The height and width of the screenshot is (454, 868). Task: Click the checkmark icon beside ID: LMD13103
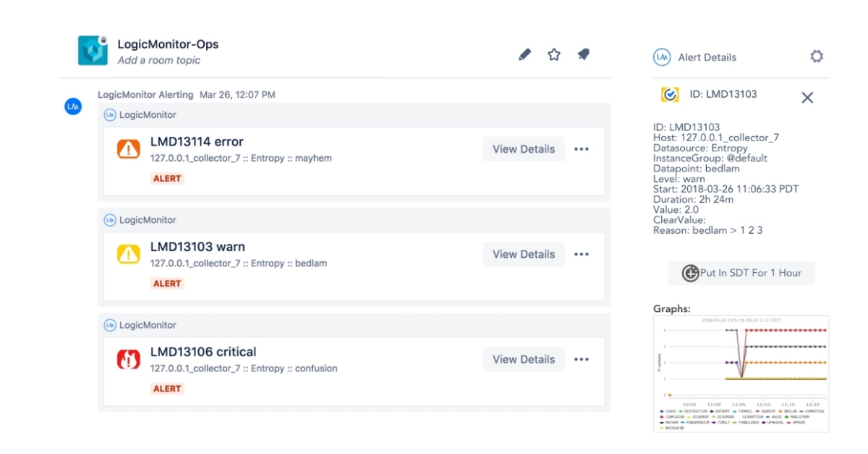[x=670, y=94]
